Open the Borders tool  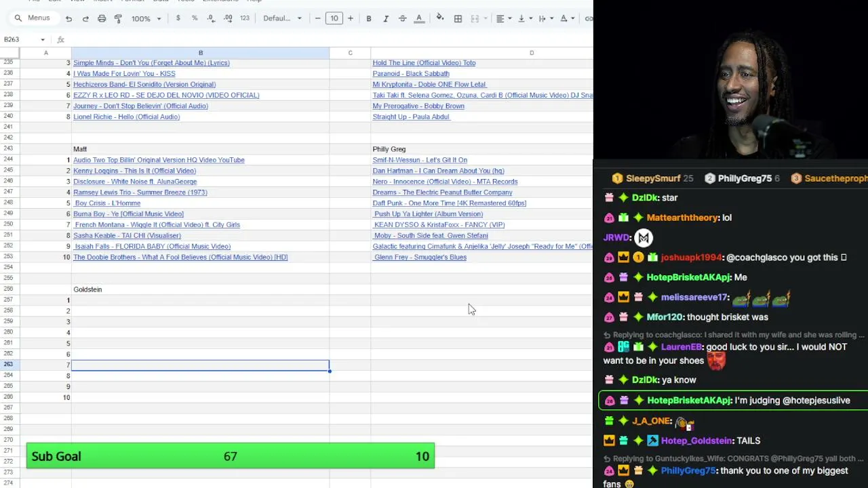(458, 18)
